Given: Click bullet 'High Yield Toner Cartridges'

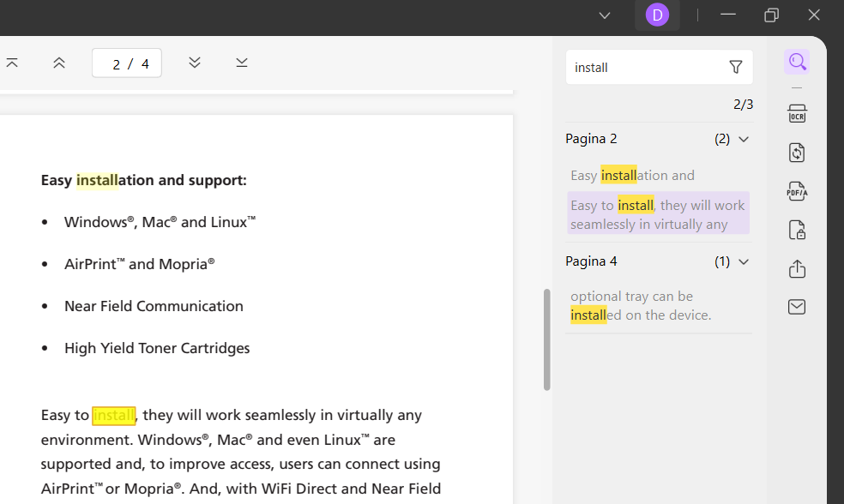Looking at the screenshot, I should 157,348.
